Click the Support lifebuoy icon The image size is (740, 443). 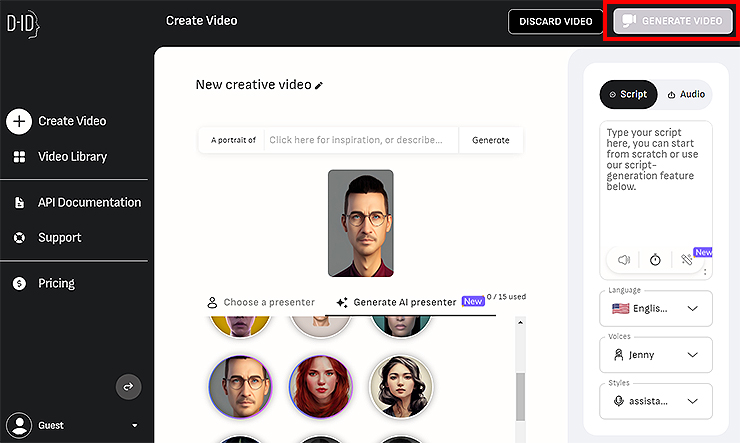19,237
